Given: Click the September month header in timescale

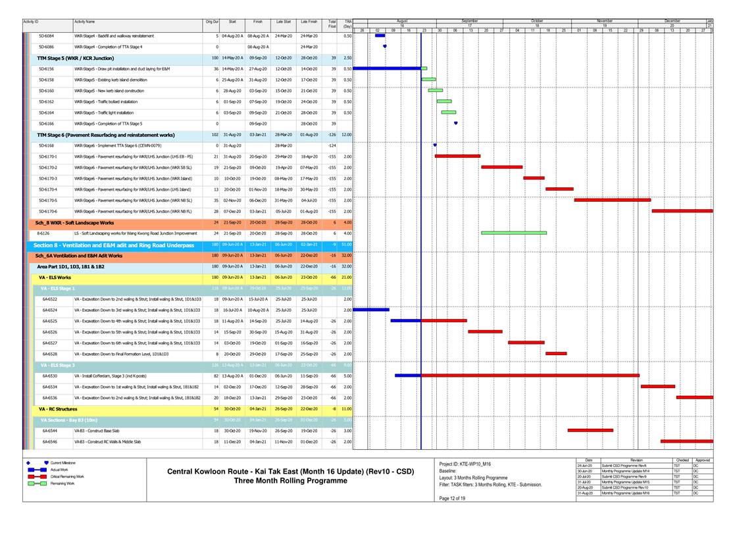Looking at the screenshot, I should point(470,21).
